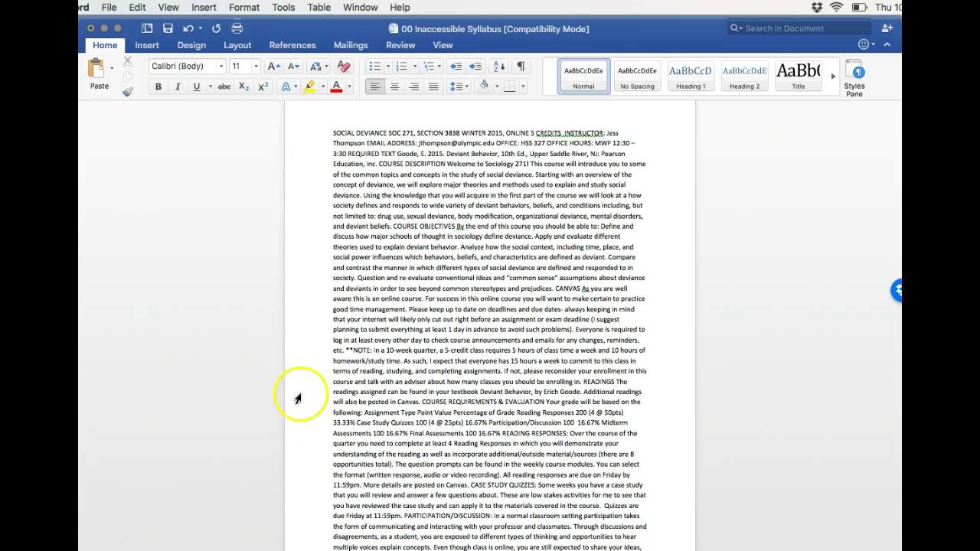Viewport: 980px width, 551px height.
Task: Click the Share person-plus icon
Action: pos(887,28)
